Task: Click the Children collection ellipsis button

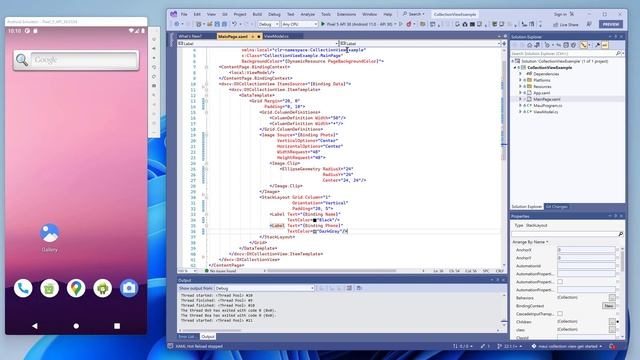Action: pos(612,322)
